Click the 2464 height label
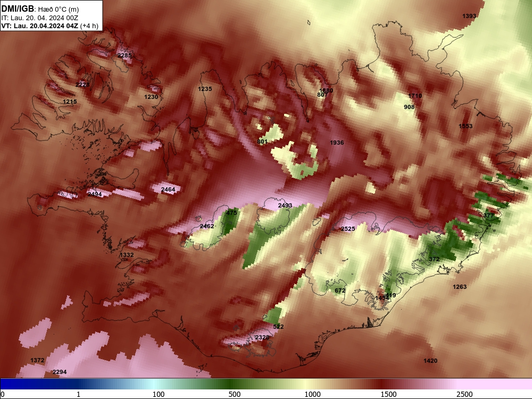The height and width of the screenshot is (399, 532). coord(168,189)
